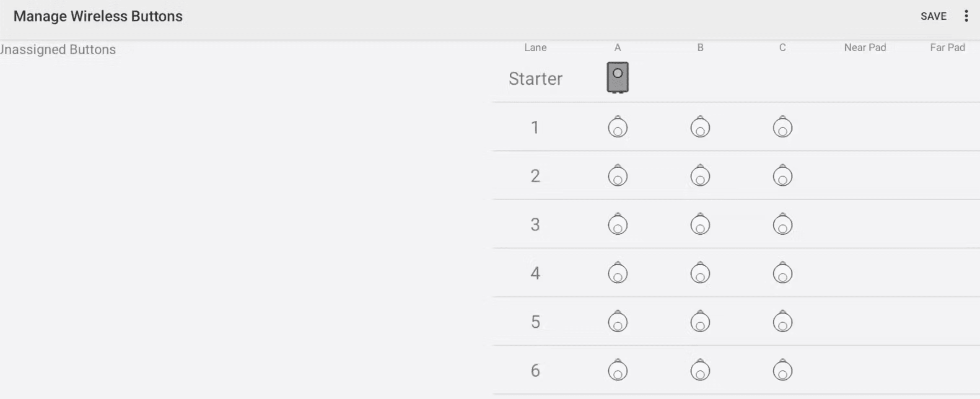
Task: Select lane 6 button A icon
Action: coord(617,370)
